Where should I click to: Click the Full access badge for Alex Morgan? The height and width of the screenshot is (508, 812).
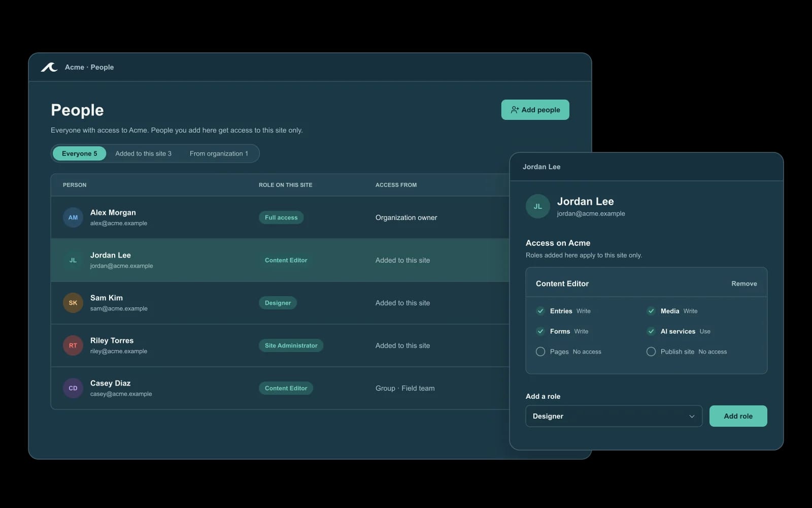pos(281,217)
